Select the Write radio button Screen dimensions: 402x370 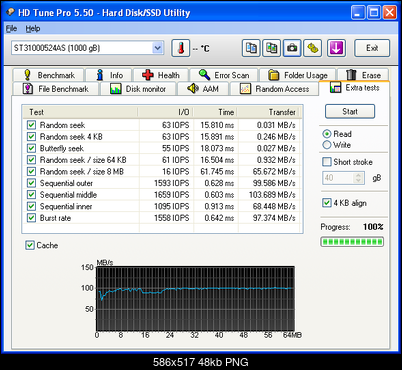click(327, 145)
